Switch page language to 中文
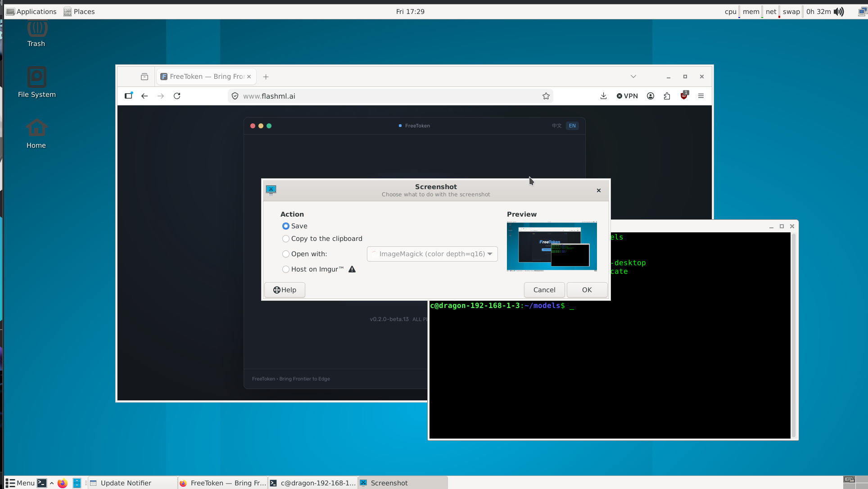The height and width of the screenshot is (489, 868). click(557, 126)
